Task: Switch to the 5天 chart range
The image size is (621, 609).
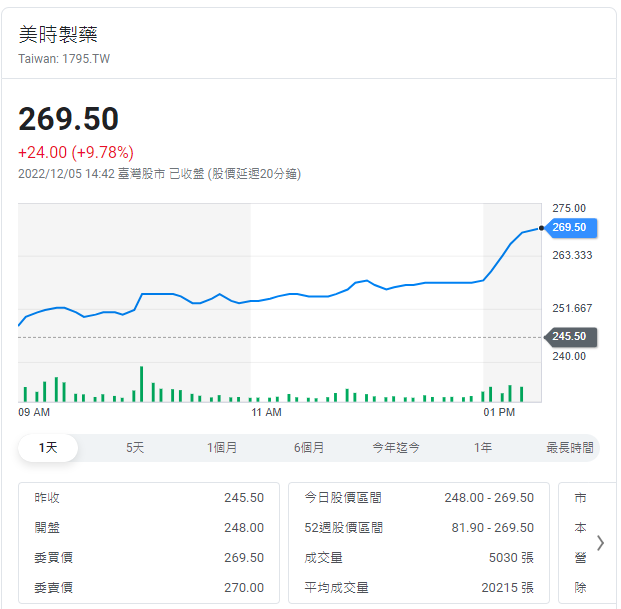Action: point(135,448)
